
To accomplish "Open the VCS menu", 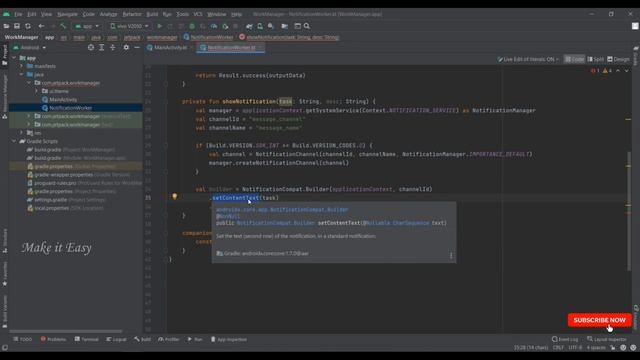I will (198, 14).
